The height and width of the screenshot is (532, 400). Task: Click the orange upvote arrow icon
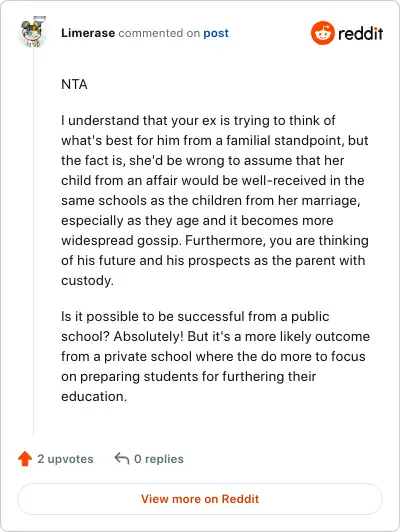tap(25, 458)
